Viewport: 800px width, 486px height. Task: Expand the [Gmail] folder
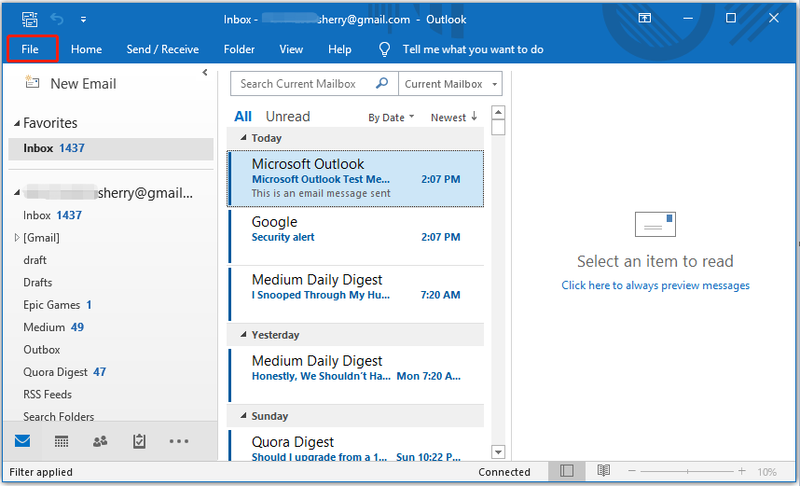[x=16, y=238]
